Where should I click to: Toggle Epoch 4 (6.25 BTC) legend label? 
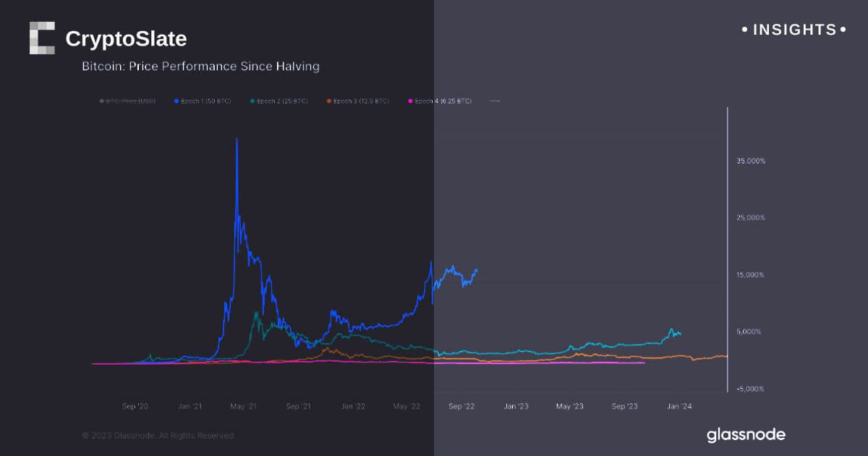[x=443, y=101]
